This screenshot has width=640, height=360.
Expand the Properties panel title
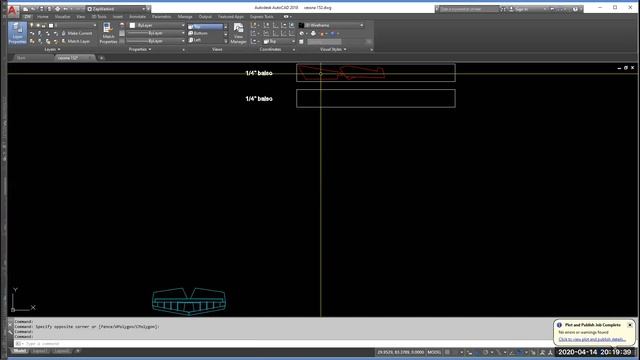[x=140, y=49]
